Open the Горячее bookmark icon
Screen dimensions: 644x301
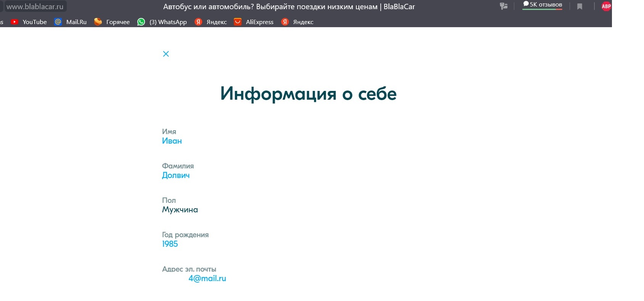point(98,22)
